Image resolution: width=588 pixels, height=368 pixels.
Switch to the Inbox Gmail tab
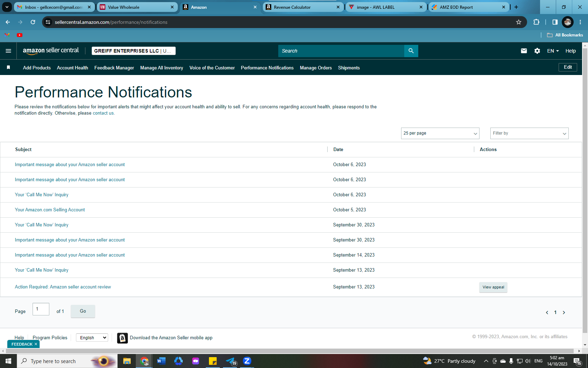54,7
